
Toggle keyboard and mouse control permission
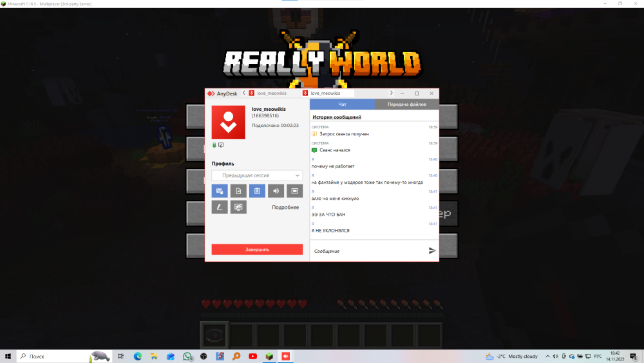pos(220,191)
